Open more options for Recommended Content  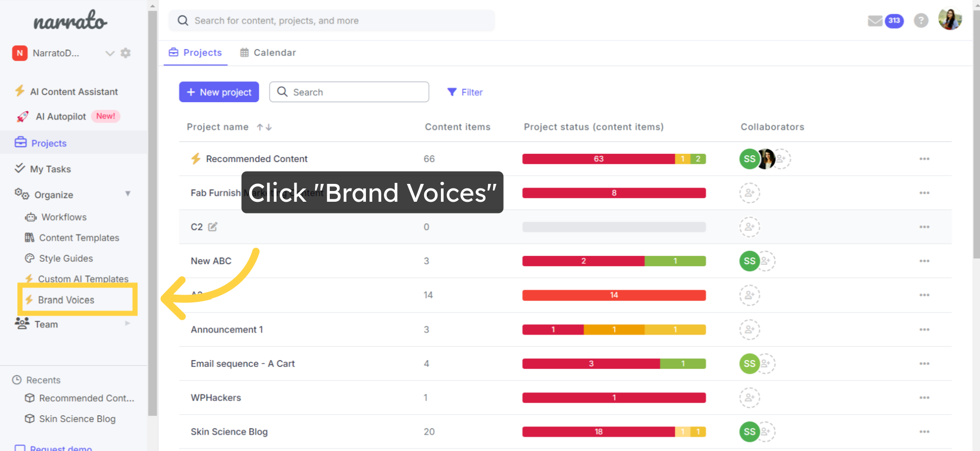point(924,159)
